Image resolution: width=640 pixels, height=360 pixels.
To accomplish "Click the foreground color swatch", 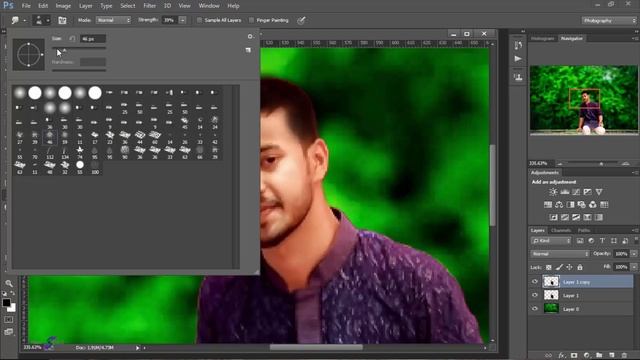I will click(6, 302).
